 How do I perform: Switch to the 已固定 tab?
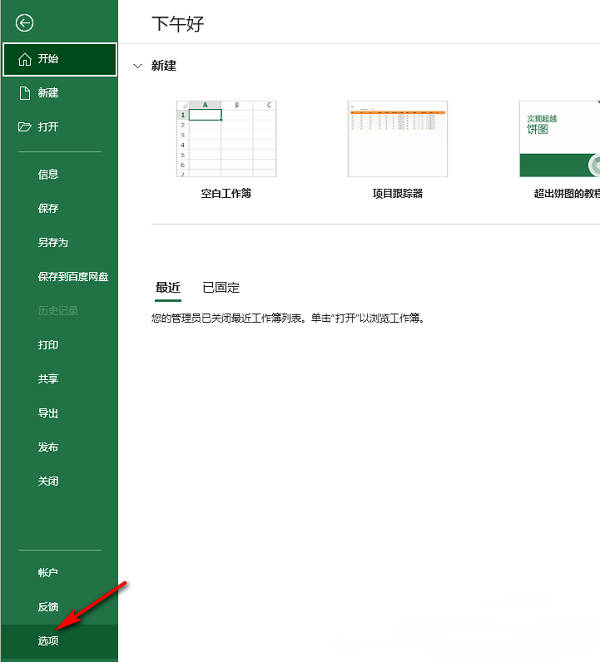pyautogui.click(x=221, y=288)
